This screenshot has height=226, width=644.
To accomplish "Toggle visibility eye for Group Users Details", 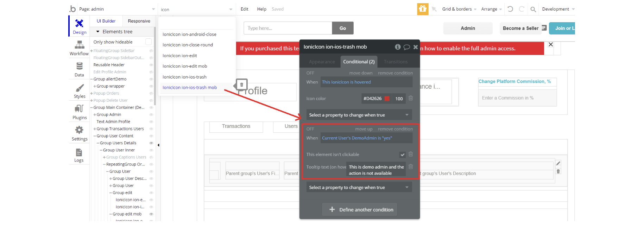I will pyautogui.click(x=151, y=143).
